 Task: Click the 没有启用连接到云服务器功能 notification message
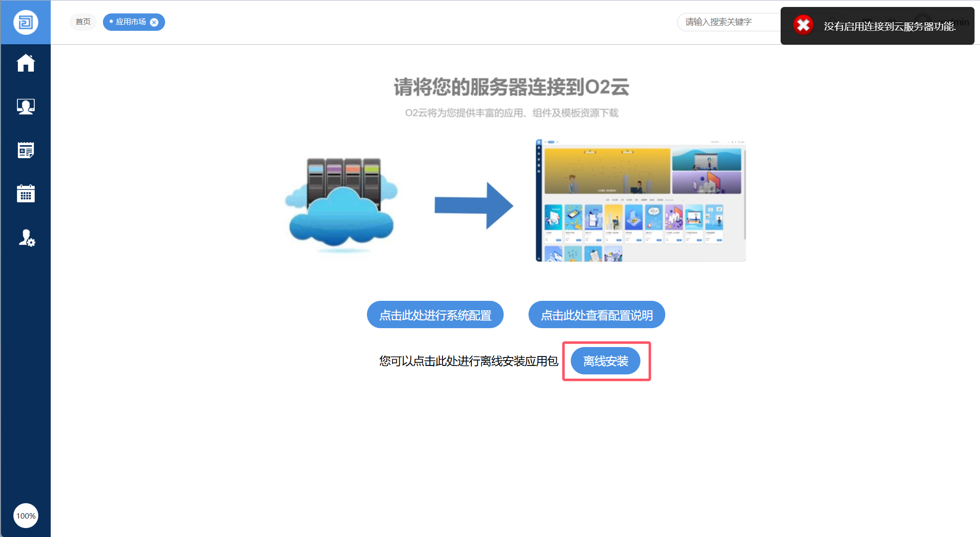click(x=889, y=26)
